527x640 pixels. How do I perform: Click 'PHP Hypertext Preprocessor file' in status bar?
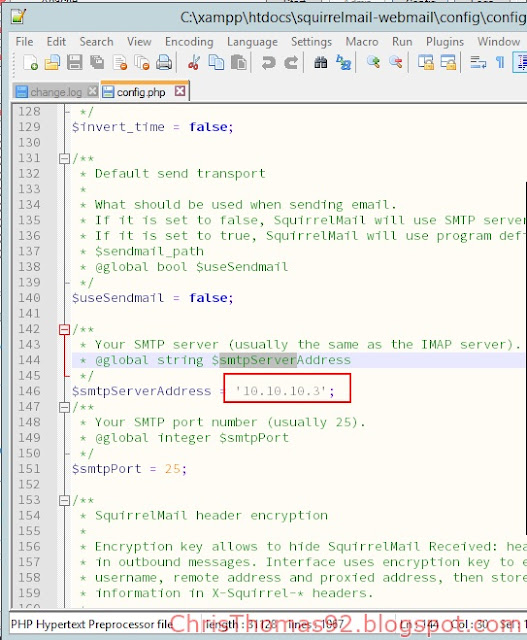91,624
